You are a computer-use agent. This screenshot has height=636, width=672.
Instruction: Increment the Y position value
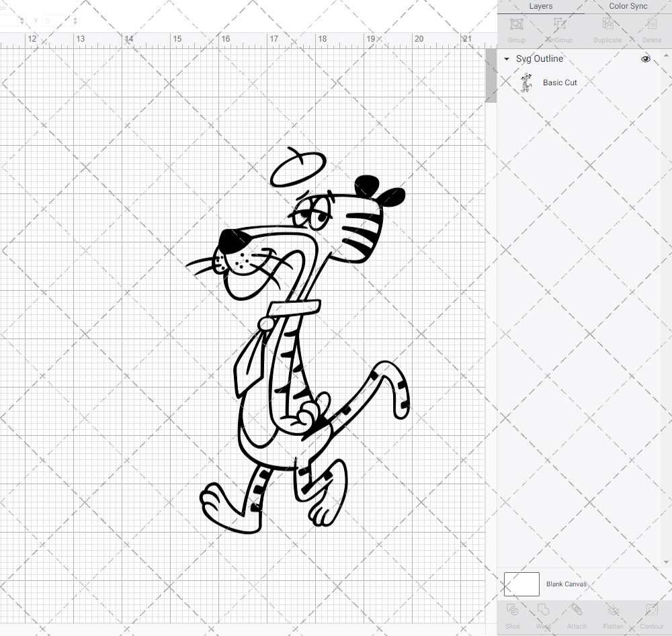pos(75,17)
